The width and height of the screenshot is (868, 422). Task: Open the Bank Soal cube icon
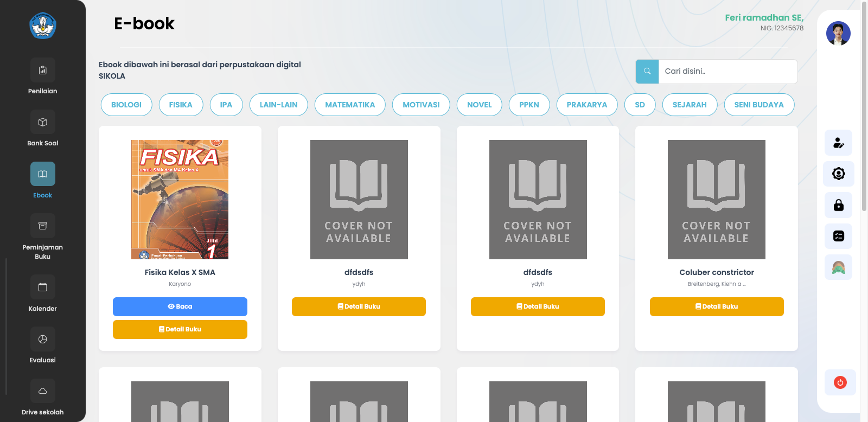43,122
